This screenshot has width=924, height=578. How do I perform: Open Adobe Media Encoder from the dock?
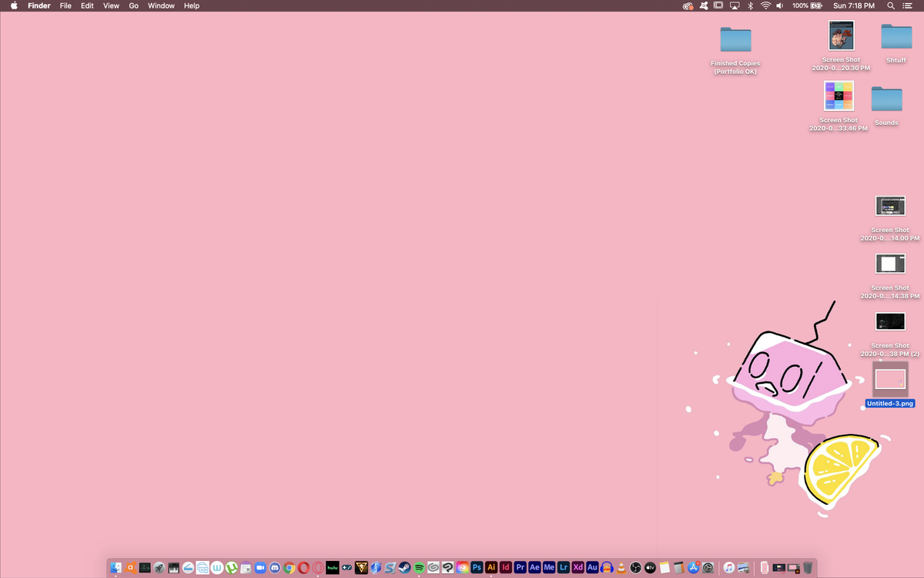point(549,568)
